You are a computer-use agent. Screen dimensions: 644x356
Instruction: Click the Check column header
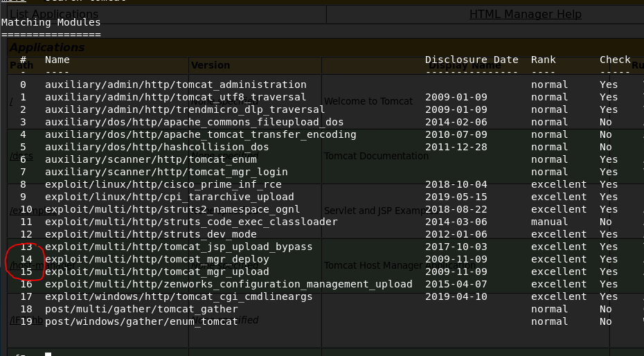point(615,60)
